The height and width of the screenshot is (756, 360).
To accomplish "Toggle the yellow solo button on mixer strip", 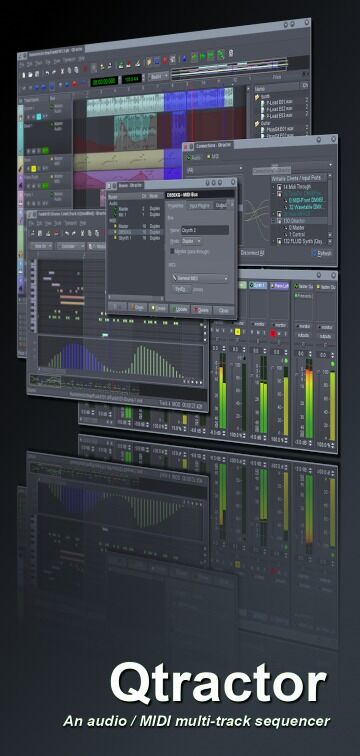I will click(237, 332).
